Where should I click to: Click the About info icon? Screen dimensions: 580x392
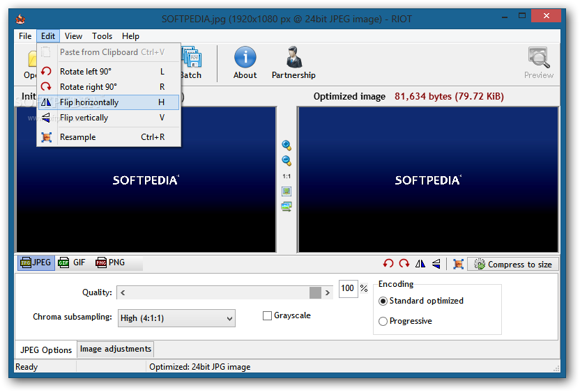point(245,58)
